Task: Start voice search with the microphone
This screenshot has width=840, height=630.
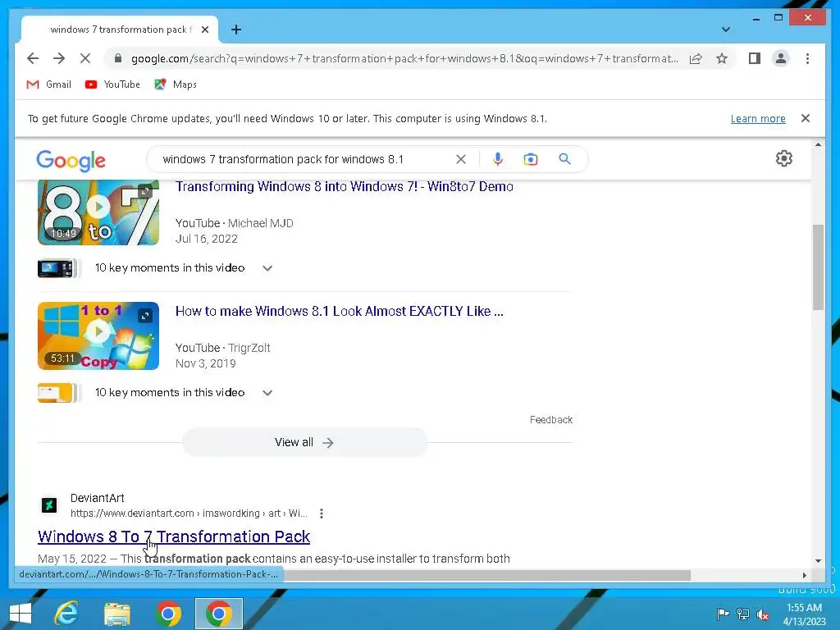Action: [498, 159]
